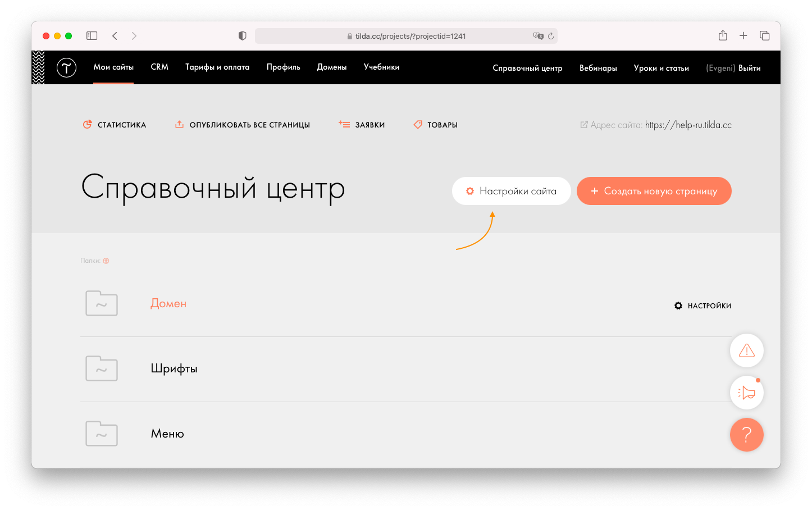The width and height of the screenshot is (812, 510).
Task: Open site address https://help-ru.tilda.cc
Action: pos(688,125)
